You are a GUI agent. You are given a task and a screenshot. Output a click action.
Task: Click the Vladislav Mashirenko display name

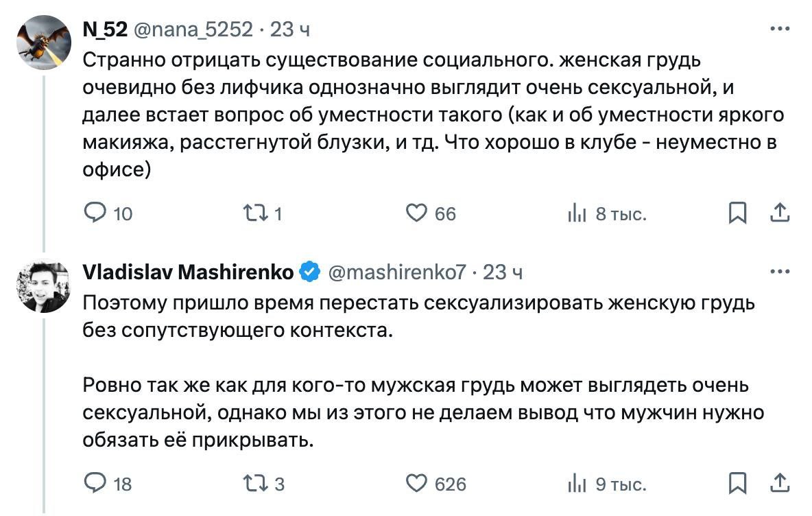click(x=189, y=272)
